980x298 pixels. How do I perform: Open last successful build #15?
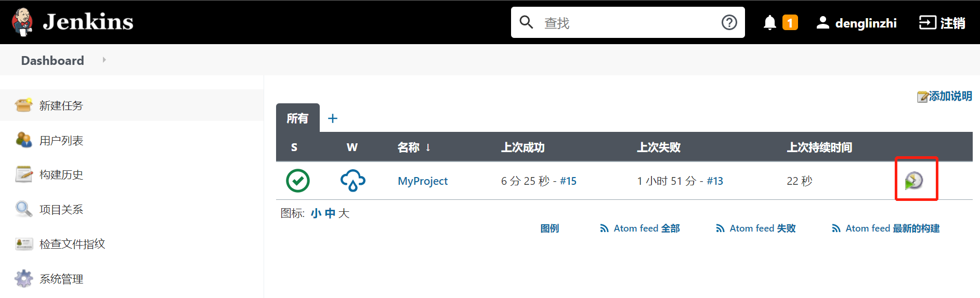(568, 181)
